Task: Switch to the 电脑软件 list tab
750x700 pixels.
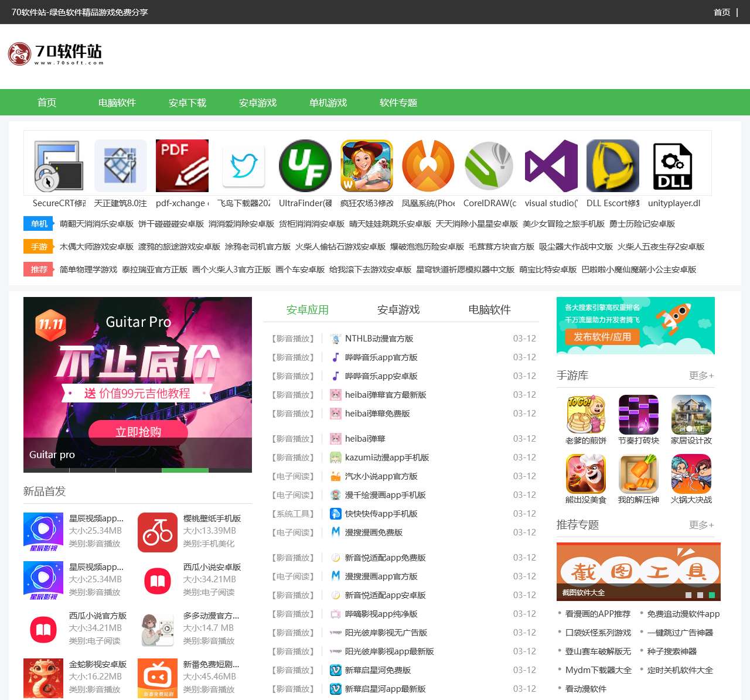Action: point(489,310)
